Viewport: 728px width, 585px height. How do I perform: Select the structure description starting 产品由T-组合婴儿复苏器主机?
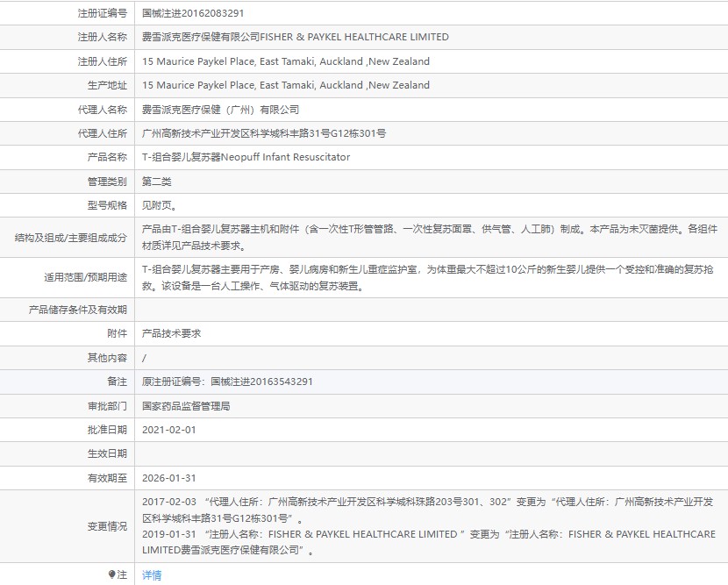coord(430,238)
